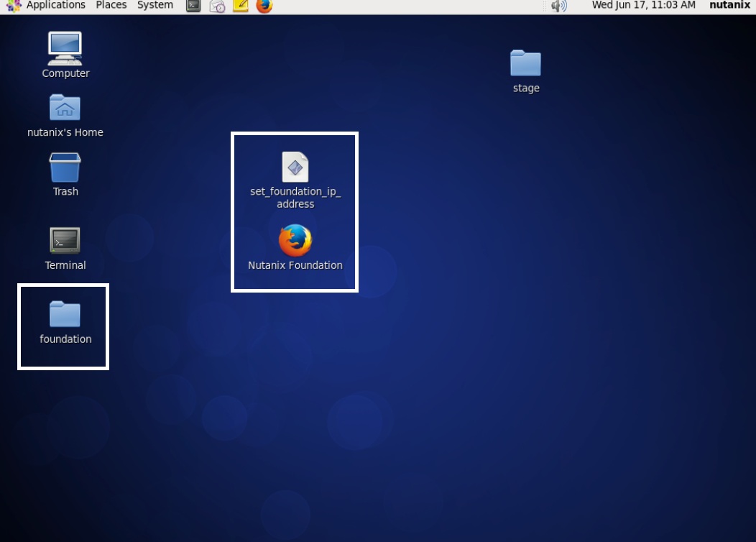Click the Terminal desktop icon
The width and height of the screenshot is (756, 542).
pyautogui.click(x=65, y=241)
